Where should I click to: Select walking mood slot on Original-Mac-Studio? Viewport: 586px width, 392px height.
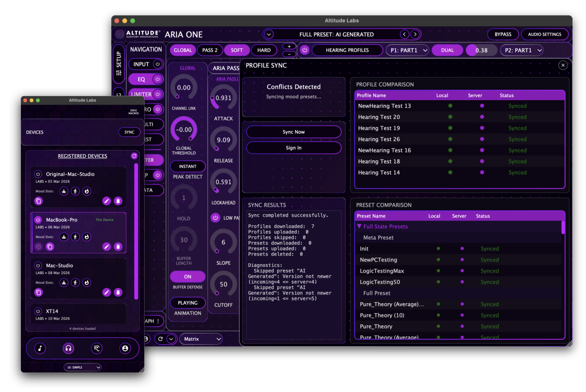click(x=75, y=191)
